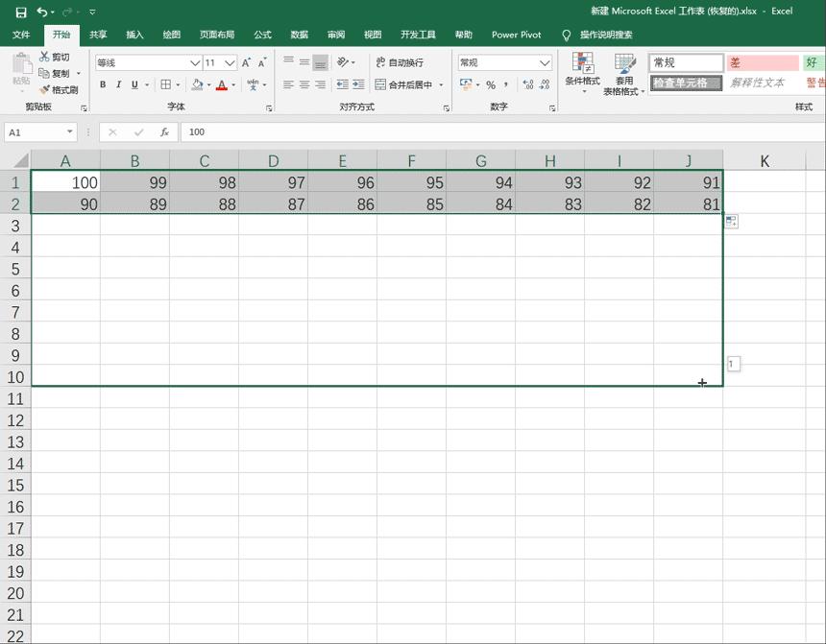This screenshot has height=644, width=826.
Task: Apply the Bad (差) cell style
Action: point(763,62)
